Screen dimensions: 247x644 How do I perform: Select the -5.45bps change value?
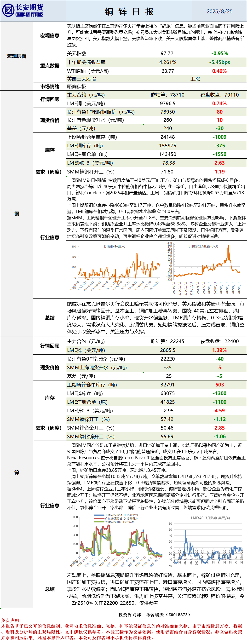219,62
